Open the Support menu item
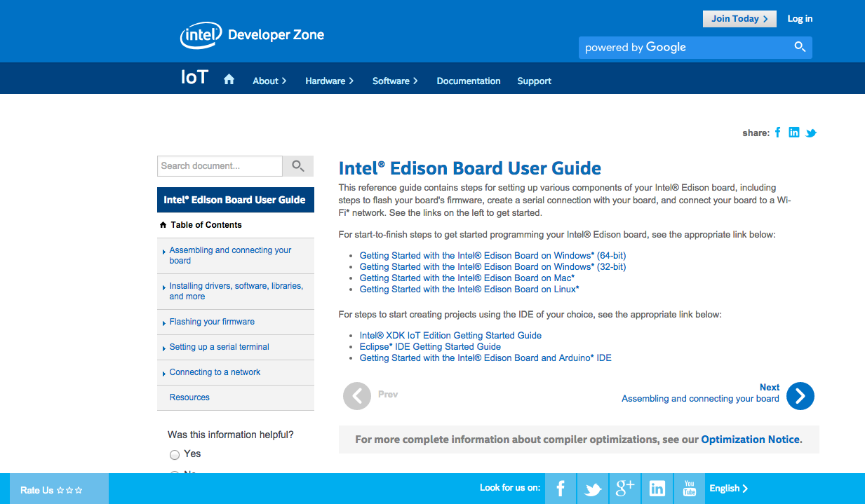Image resolution: width=865 pixels, height=504 pixels. 534,81
